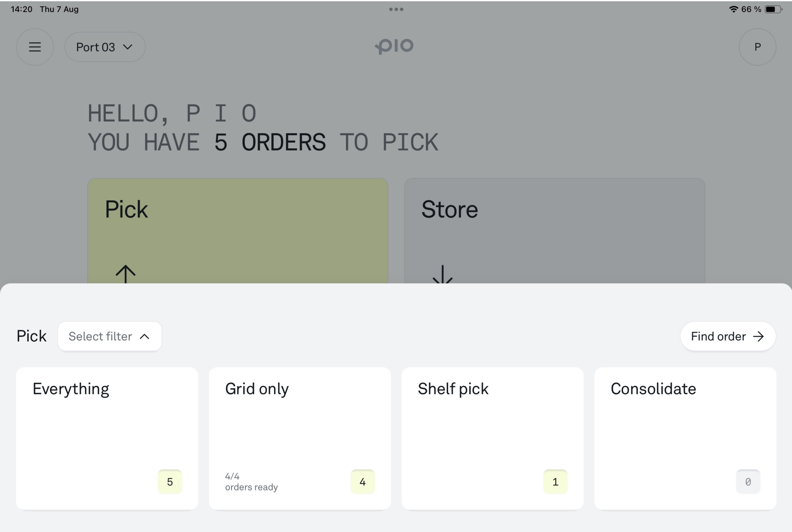Tap the three-dot multitasking indicator
Image resolution: width=792 pixels, height=532 pixels.
click(396, 9)
